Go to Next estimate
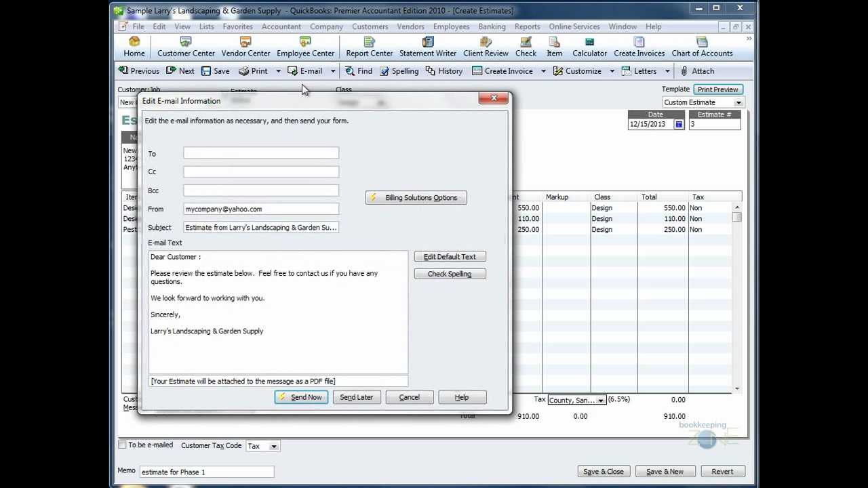 (180, 70)
